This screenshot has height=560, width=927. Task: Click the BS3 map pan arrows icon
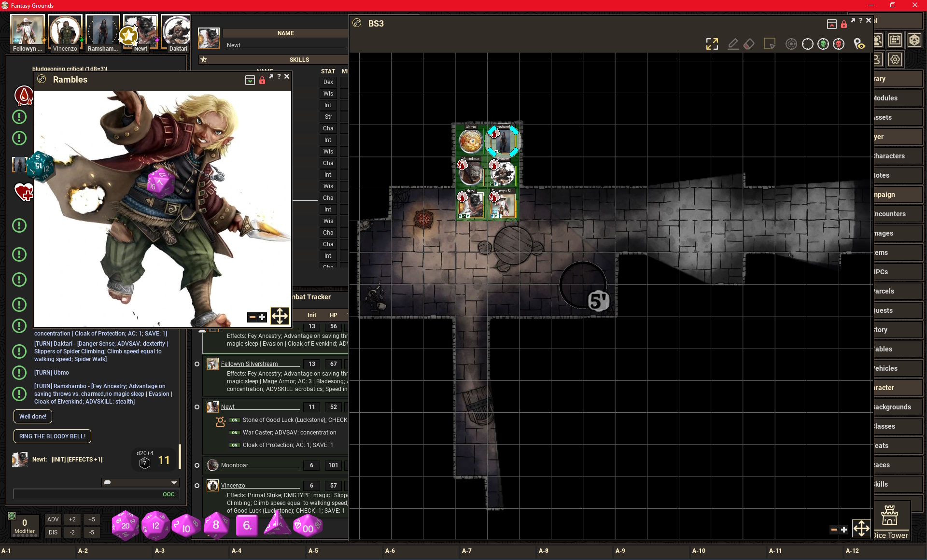tap(861, 529)
